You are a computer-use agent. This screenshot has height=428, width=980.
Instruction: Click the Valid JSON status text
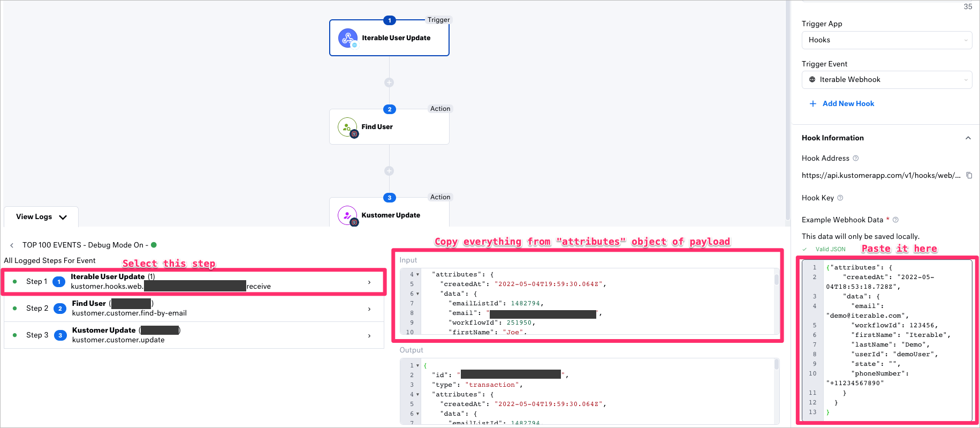[x=831, y=249]
